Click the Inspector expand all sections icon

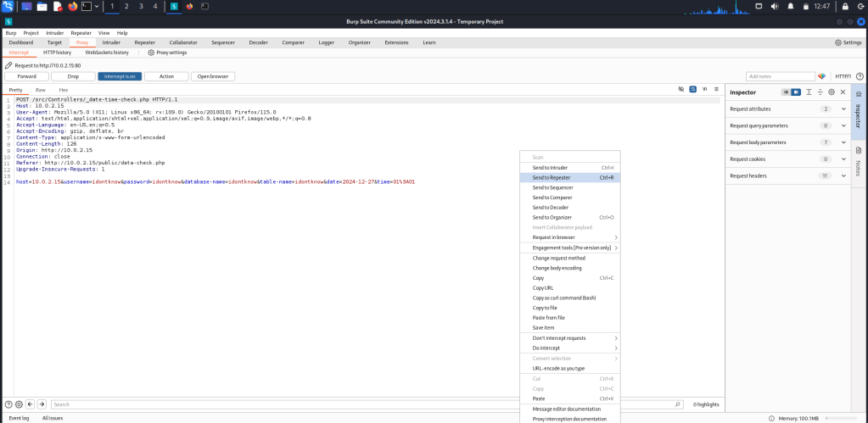809,92
